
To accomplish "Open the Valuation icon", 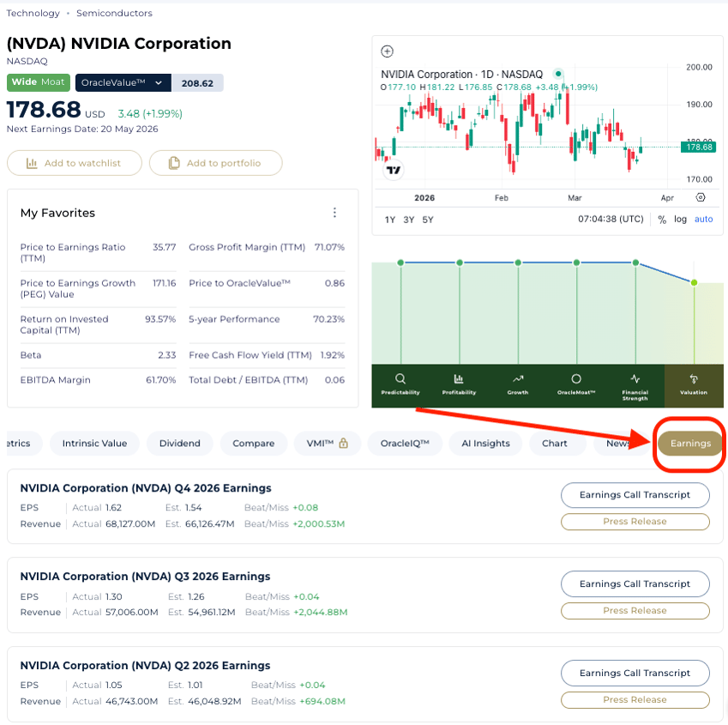I will tap(694, 379).
